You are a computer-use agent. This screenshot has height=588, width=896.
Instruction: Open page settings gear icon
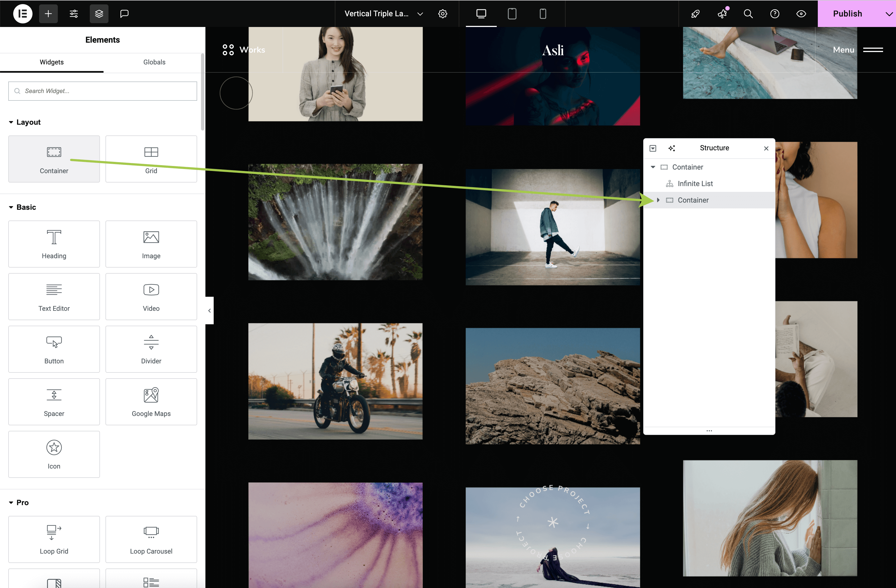click(443, 14)
